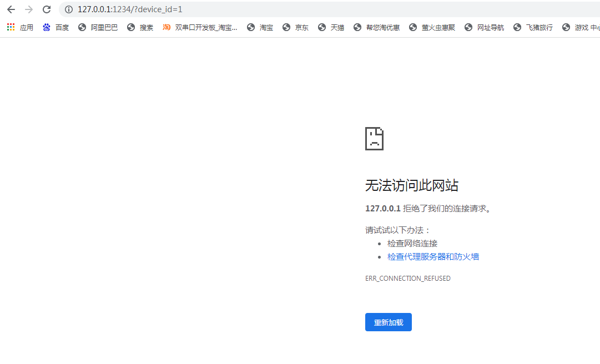The image size is (600, 364).
Task: Open the 网址导航 bookmark
Action: 485,27
